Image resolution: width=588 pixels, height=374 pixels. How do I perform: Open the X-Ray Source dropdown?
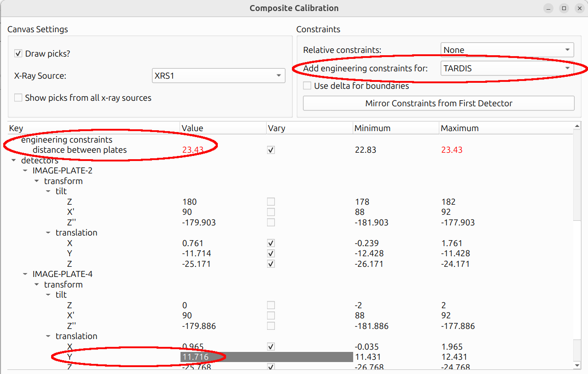coord(218,76)
